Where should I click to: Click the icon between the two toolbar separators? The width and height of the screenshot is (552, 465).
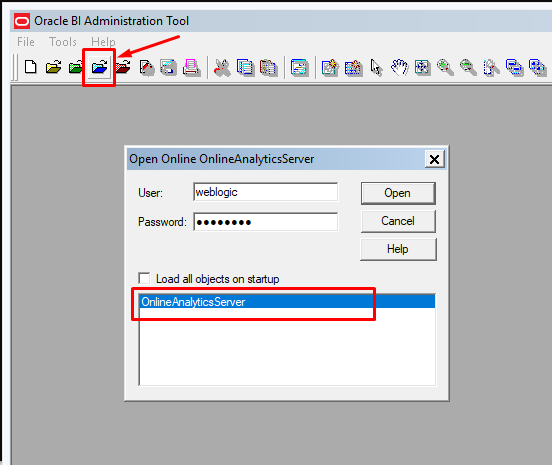(300, 68)
